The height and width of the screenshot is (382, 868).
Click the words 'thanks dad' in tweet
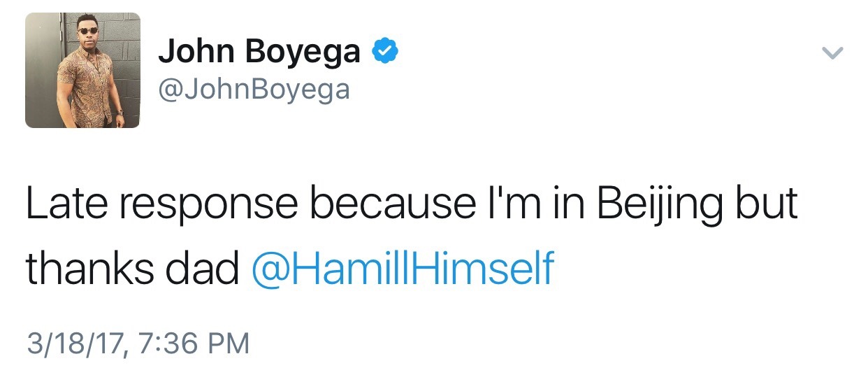pyautogui.click(x=133, y=269)
